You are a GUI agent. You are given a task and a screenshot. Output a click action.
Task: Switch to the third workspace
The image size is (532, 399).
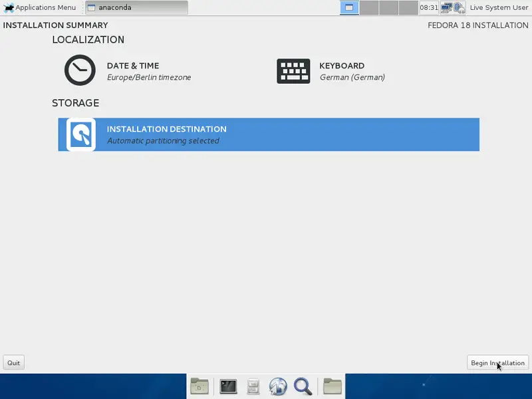pyautogui.click(x=388, y=7)
